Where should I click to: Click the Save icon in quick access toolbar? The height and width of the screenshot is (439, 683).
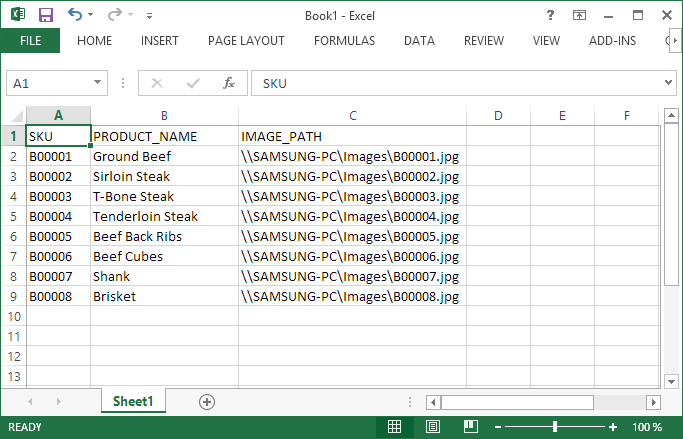click(46, 15)
